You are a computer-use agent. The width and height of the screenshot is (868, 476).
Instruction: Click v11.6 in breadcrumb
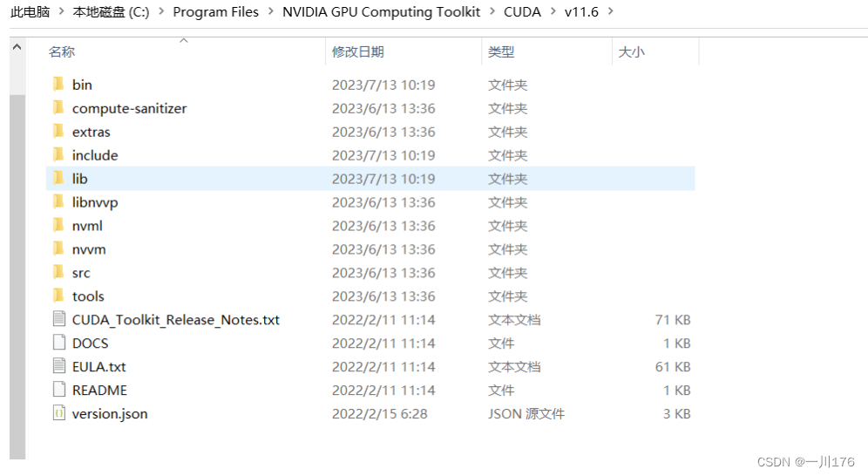(x=581, y=11)
